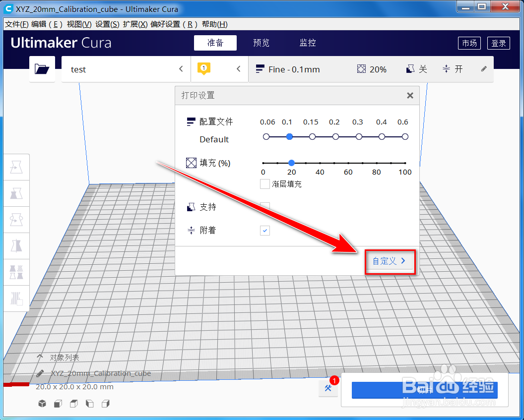Screen dimensions: 524x420
Task: Click the pencil edit icon in settings bar
Action: pyautogui.click(x=484, y=69)
